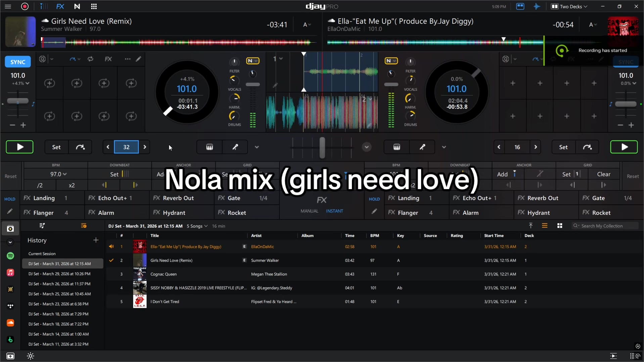The width and height of the screenshot is (644, 362).
Task: Open the Spotify source in sidebar
Action: point(10,256)
